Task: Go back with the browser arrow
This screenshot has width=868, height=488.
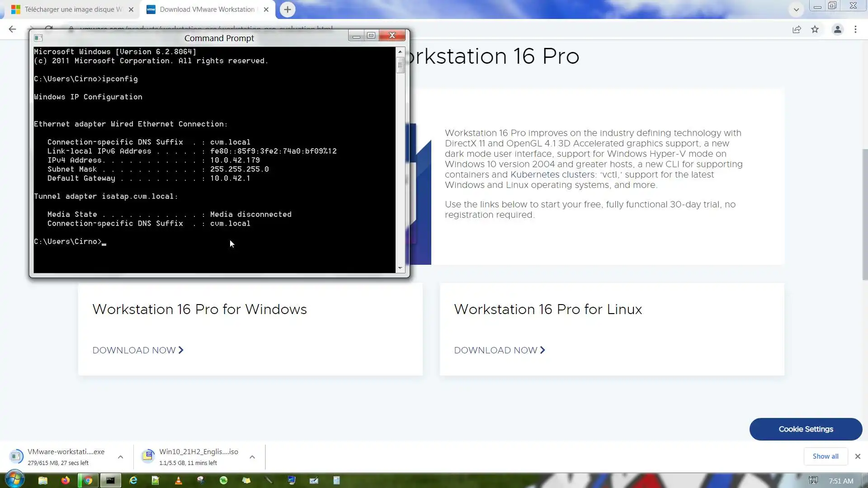Action: pyautogui.click(x=12, y=29)
